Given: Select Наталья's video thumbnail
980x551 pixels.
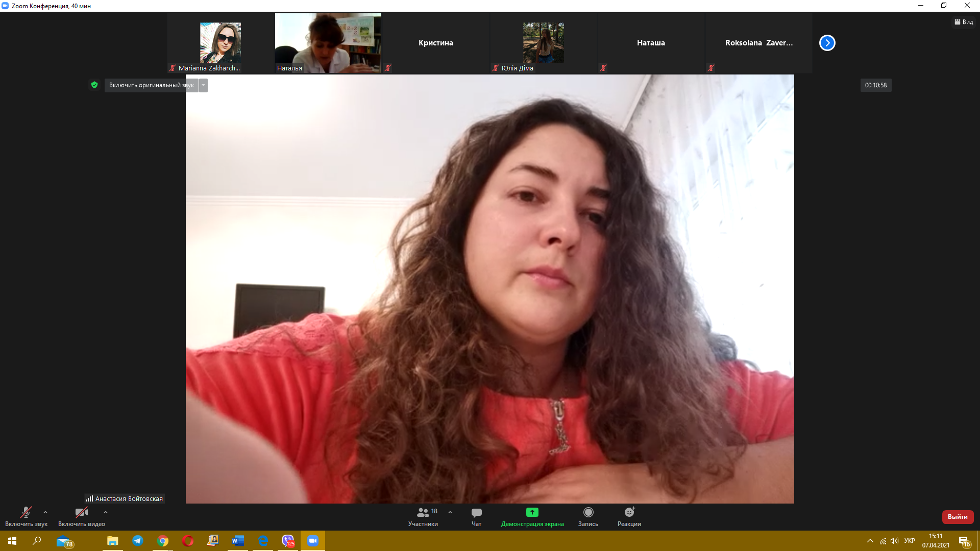Looking at the screenshot, I should coord(328,43).
